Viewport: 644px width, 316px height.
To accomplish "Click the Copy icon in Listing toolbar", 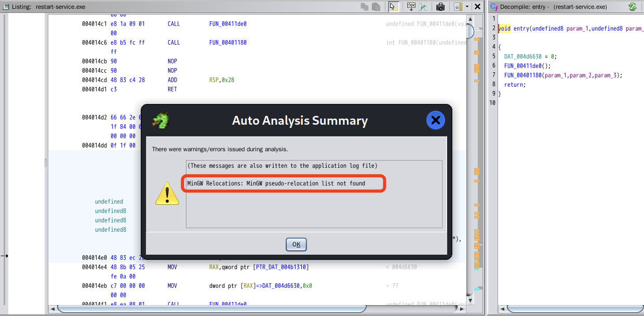I will pyautogui.click(x=365, y=7).
